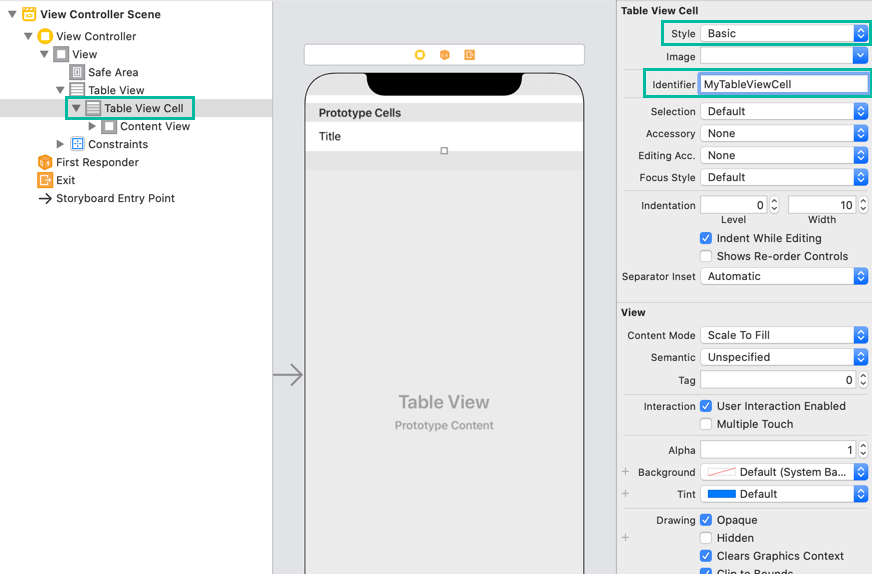
Task: Click the yellow View Controller icon above canvas
Action: pyautogui.click(x=420, y=55)
